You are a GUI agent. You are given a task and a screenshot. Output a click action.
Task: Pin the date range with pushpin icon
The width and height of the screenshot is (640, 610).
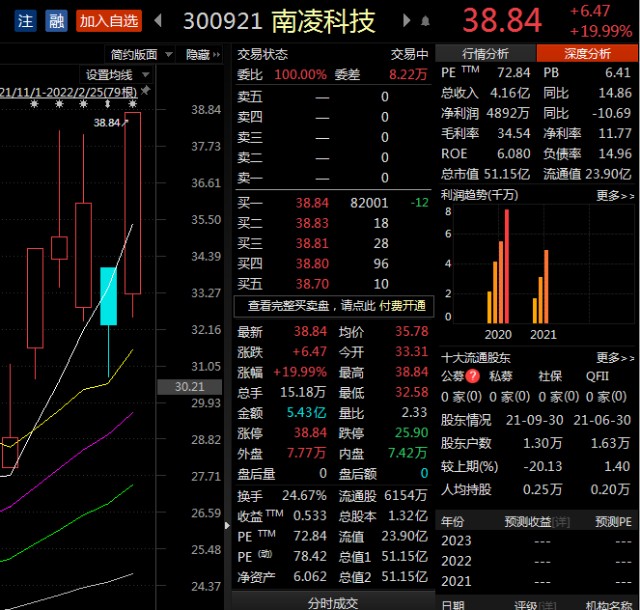145,91
